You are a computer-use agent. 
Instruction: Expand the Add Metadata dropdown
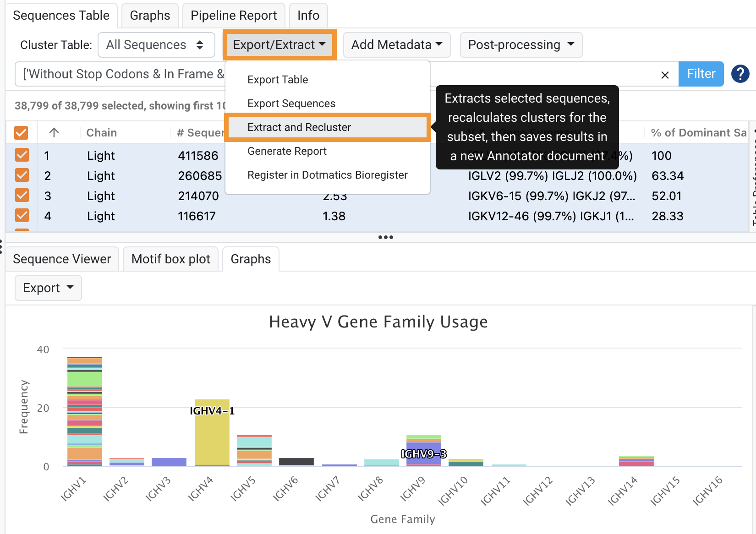point(396,45)
